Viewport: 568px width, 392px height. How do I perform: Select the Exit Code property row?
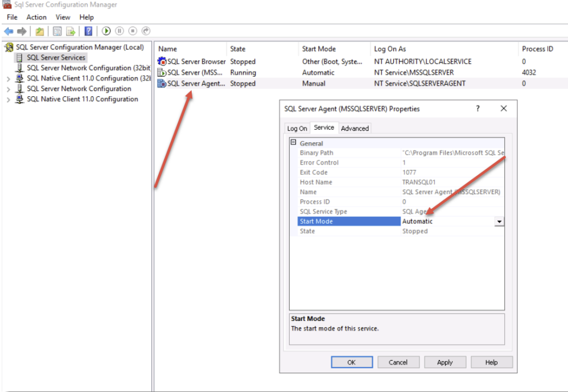401,172
